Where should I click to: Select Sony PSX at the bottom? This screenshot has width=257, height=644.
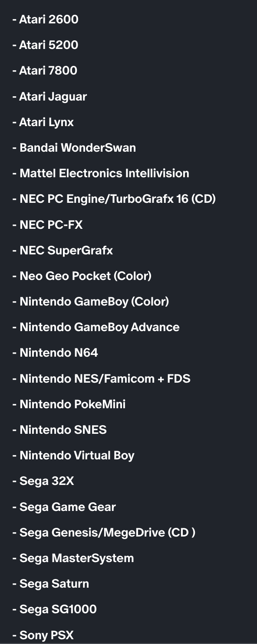point(43,635)
